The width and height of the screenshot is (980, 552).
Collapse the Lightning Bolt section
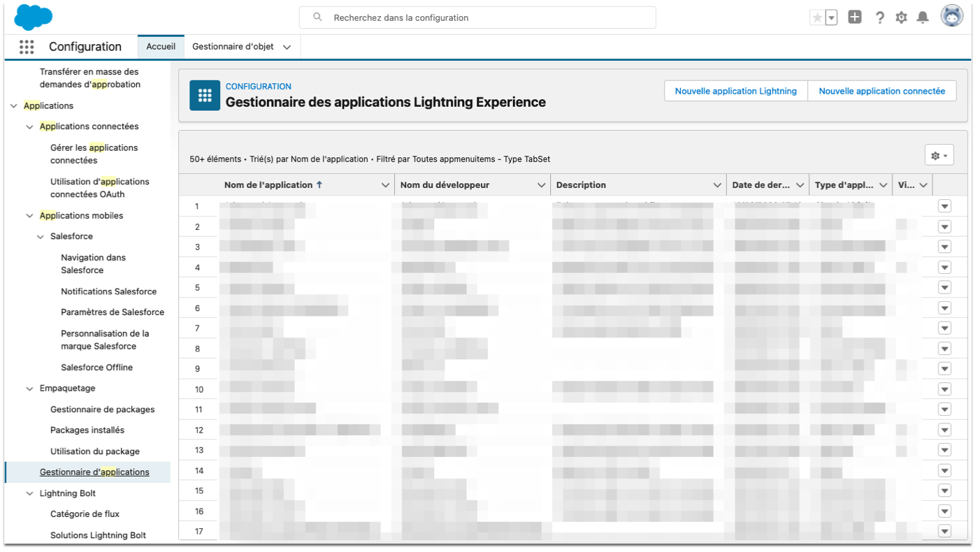point(29,493)
